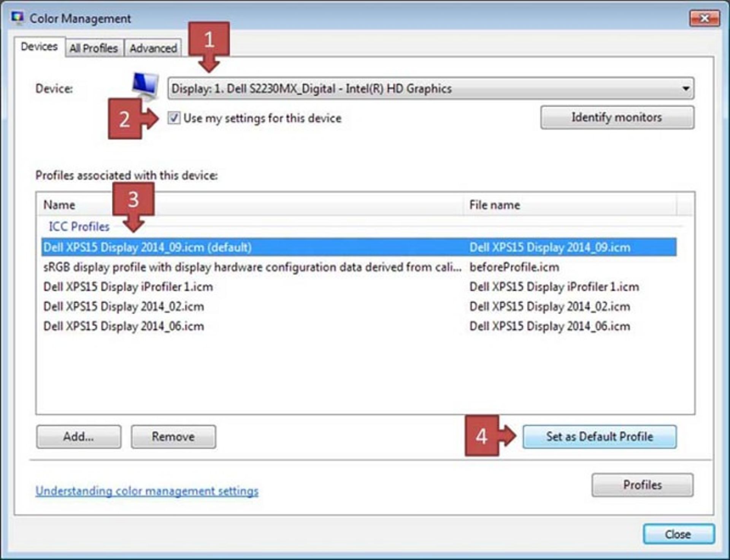Sort by the Name column header
730x560 pixels.
pyautogui.click(x=250, y=205)
